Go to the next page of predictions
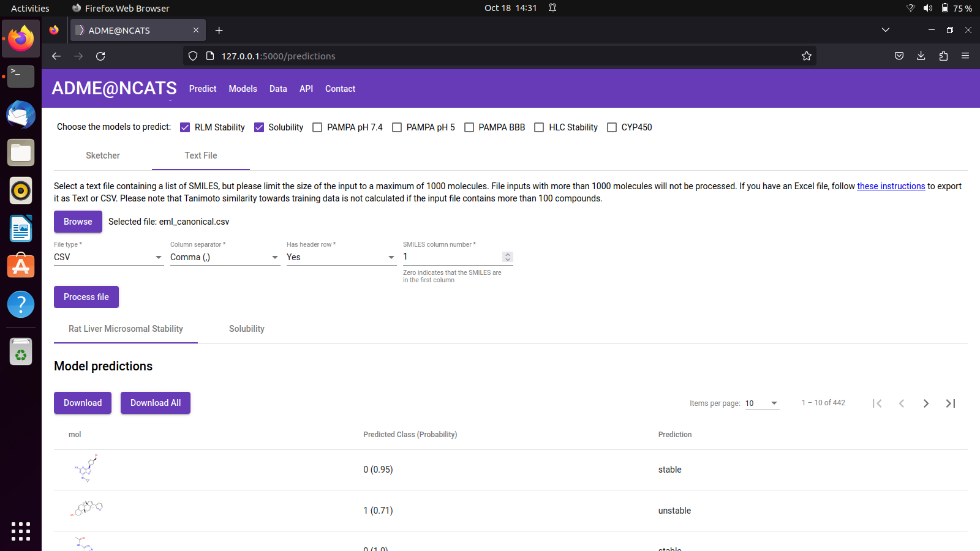 (925, 403)
